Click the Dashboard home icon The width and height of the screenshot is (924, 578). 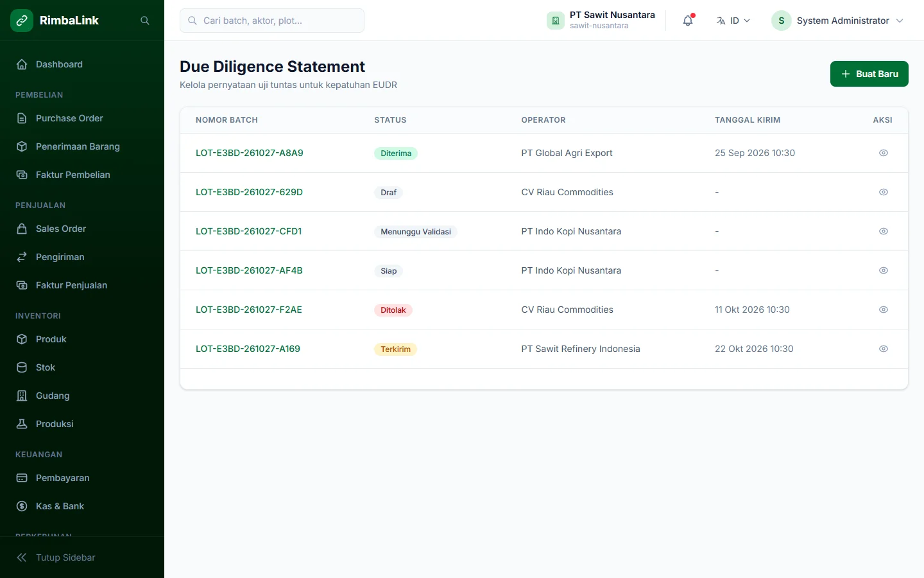click(22, 64)
